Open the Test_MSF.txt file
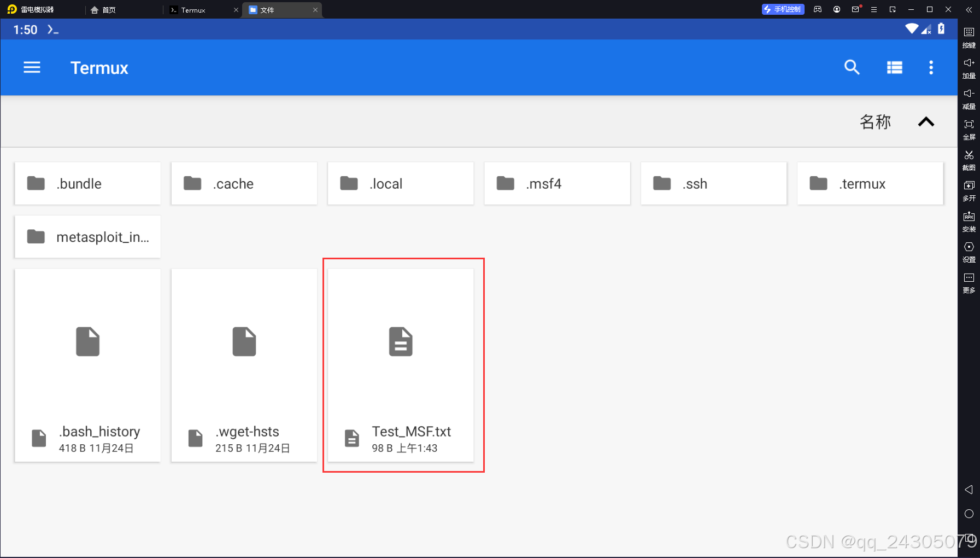Screen dimensions: 980x558 tap(401, 365)
